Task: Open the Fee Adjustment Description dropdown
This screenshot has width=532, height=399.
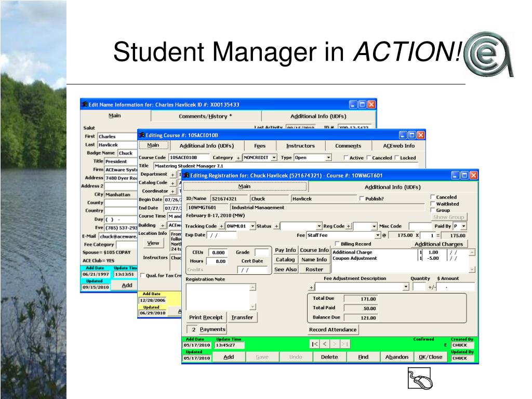Action: click(x=406, y=287)
